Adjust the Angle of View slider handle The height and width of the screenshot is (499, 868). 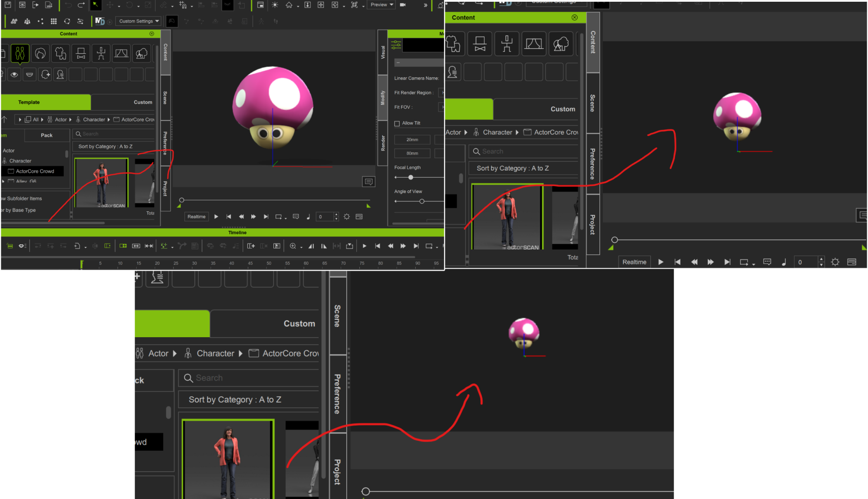pos(421,201)
